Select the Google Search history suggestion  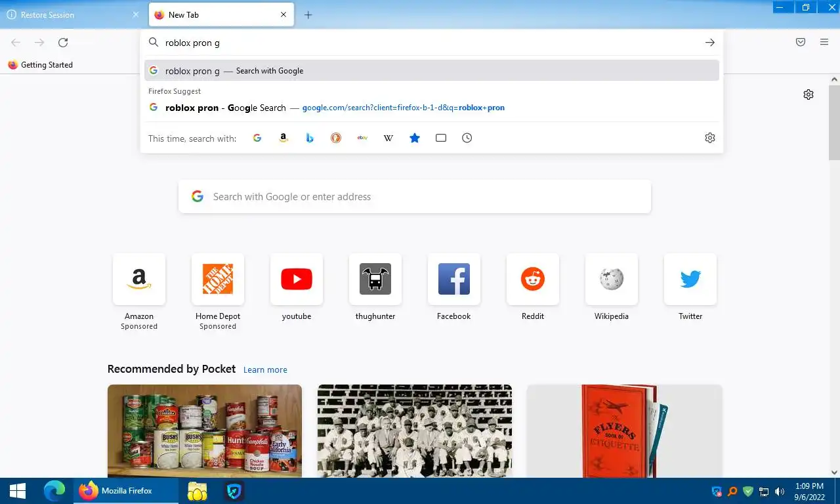click(x=432, y=108)
